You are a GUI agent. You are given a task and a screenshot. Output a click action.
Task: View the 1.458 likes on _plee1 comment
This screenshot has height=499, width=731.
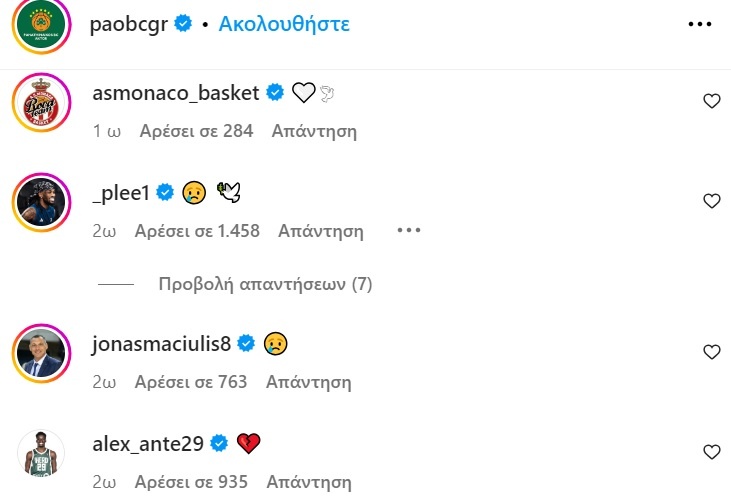199,231
